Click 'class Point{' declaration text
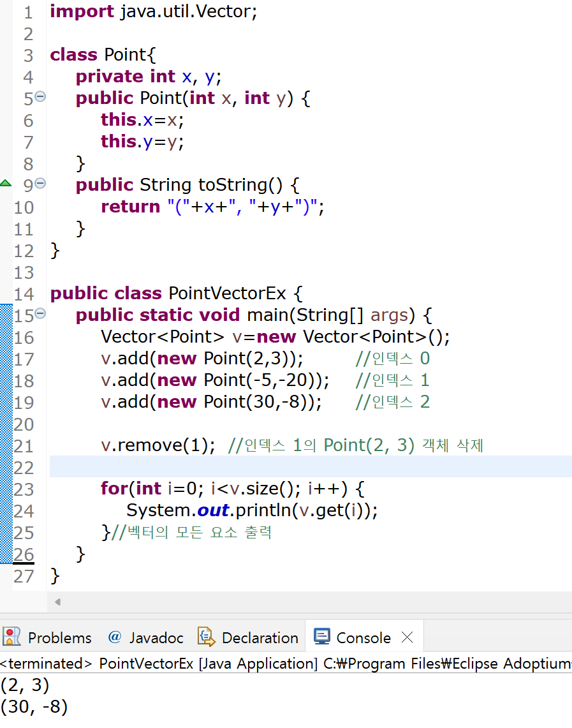The height and width of the screenshot is (728, 572). [x=103, y=55]
